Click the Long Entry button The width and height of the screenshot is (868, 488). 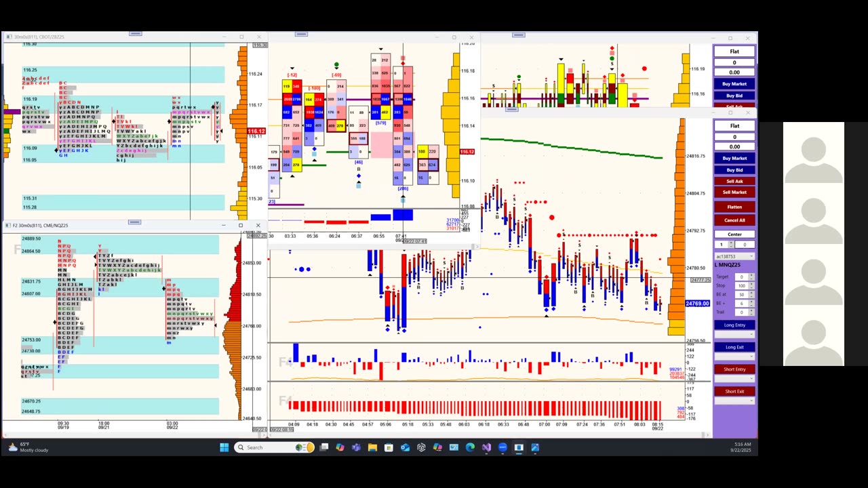click(x=734, y=325)
